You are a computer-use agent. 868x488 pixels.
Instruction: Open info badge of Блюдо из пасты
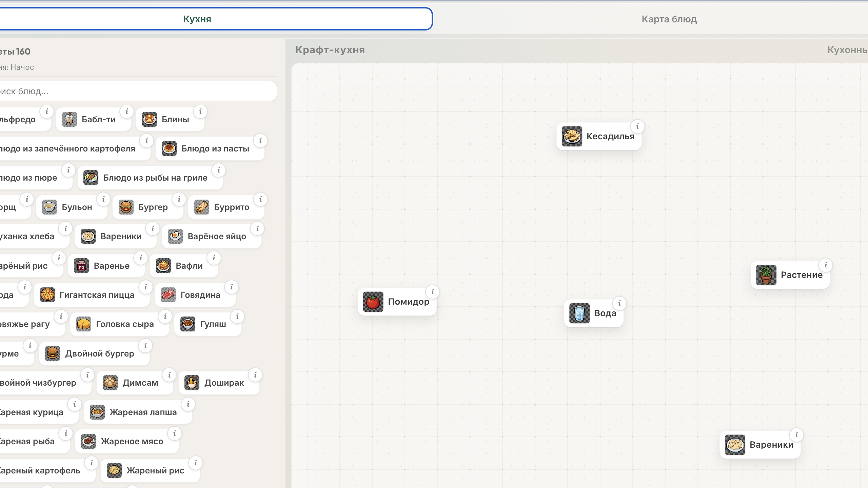pyautogui.click(x=260, y=141)
